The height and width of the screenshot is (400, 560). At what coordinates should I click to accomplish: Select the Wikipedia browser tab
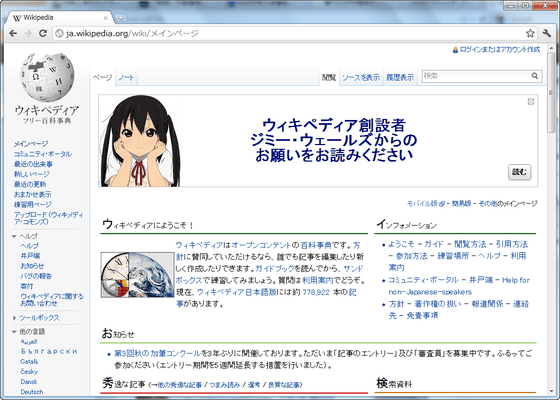tap(61, 18)
